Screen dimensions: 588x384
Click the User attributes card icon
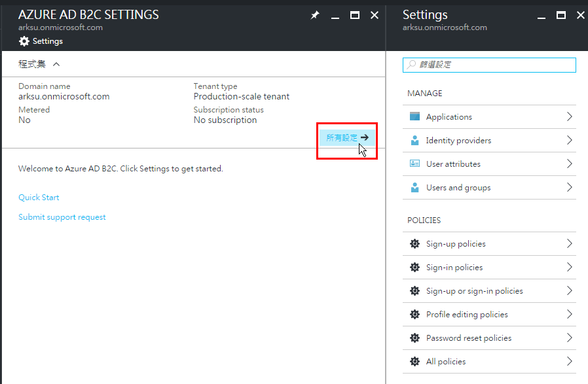coord(414,164)
